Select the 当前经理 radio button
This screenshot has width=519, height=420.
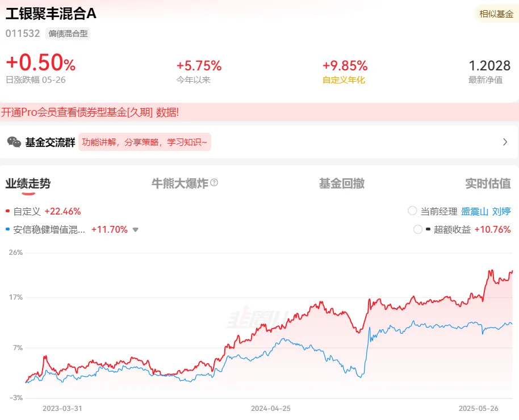click(412, 211)
